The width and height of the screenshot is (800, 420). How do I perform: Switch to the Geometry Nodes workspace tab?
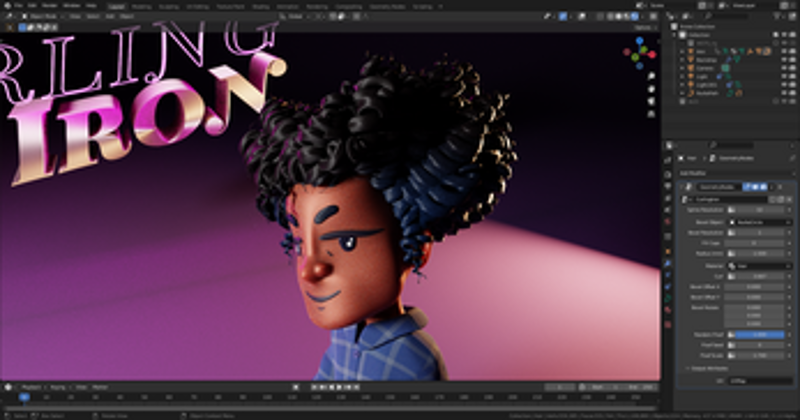(387, 7)
